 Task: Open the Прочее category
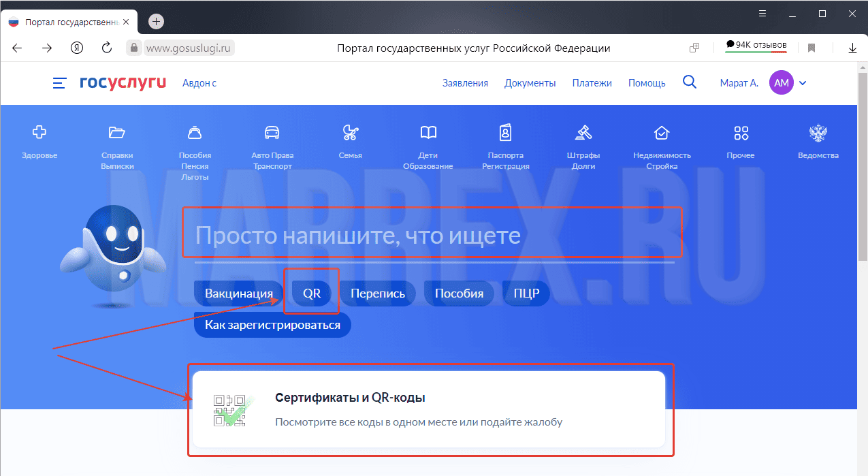(741, 142)
